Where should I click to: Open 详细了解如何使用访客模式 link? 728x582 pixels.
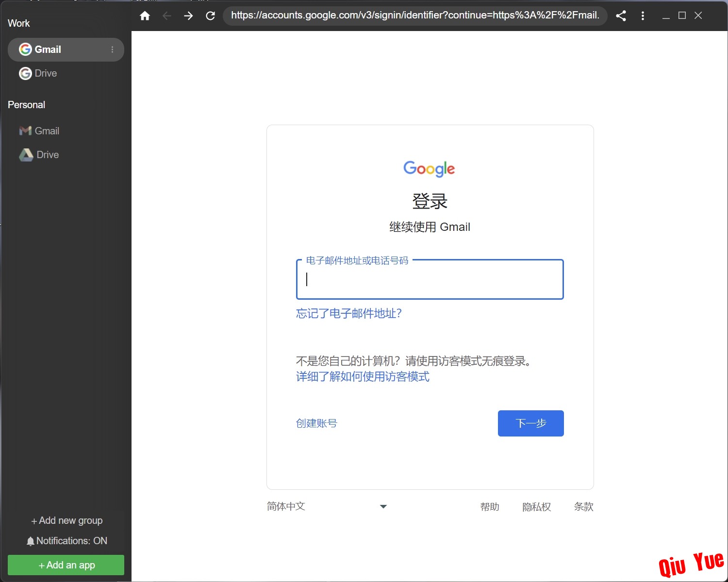click(x=363, y=377)
